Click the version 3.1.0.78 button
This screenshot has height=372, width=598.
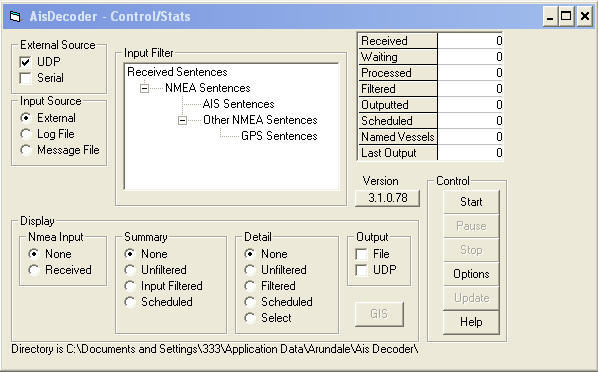pyautogui.click(x=387, y=198)
